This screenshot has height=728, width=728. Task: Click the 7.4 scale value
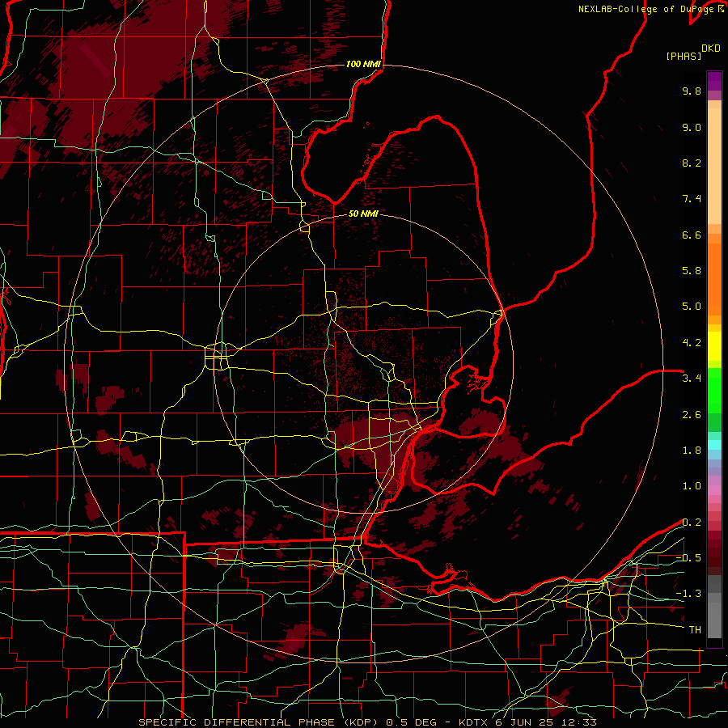pos(692,199)
